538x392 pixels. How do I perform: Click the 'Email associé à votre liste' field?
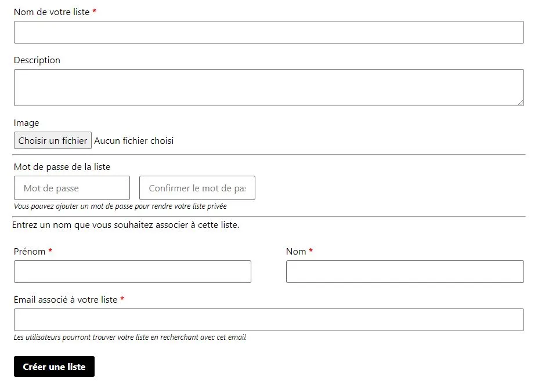269,320
